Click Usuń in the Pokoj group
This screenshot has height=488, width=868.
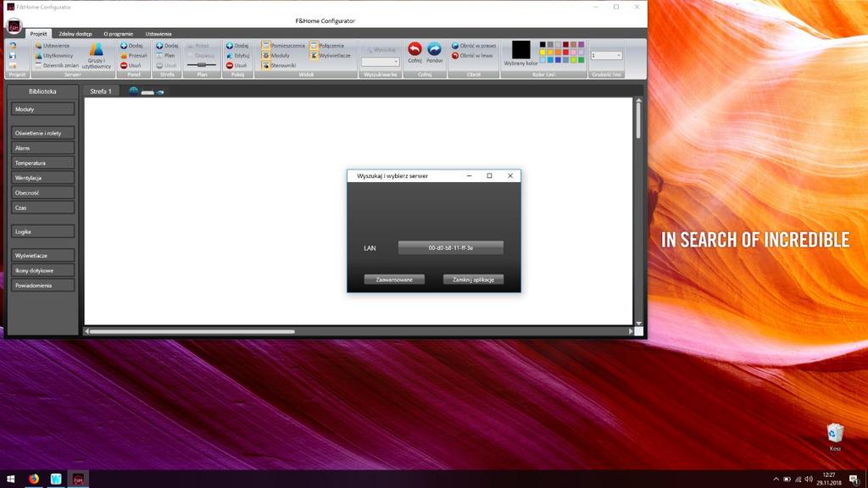[236, 65]
